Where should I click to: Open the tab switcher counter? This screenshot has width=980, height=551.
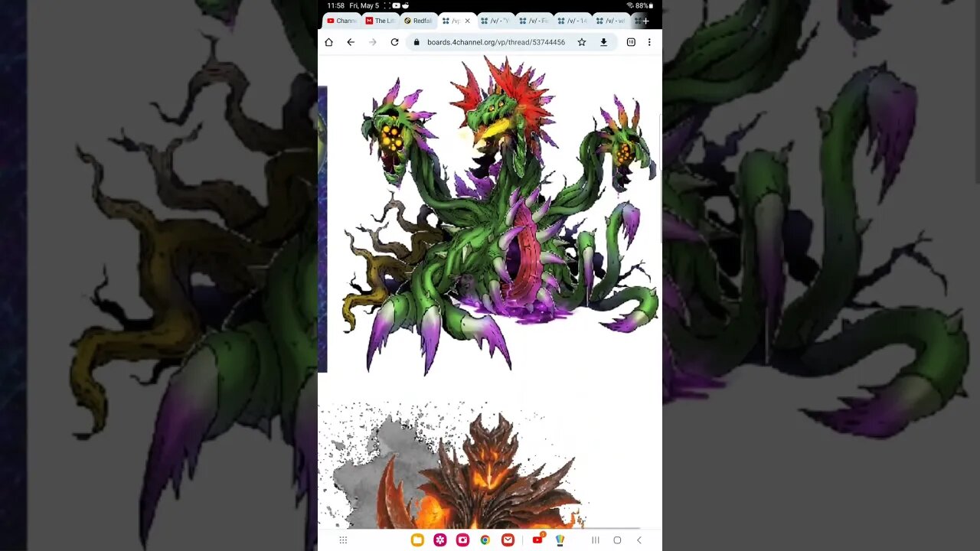[x=631, y=42]
